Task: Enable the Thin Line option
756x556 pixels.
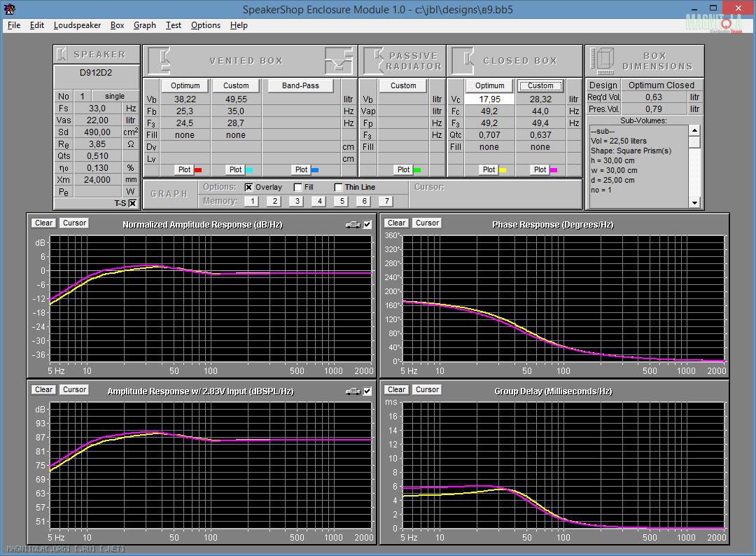Action: (339, 187)
